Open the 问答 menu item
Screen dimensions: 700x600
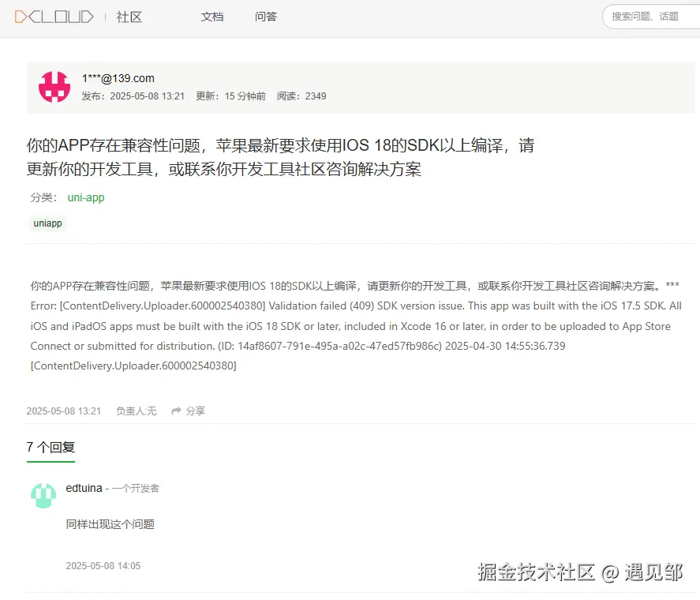266,17
